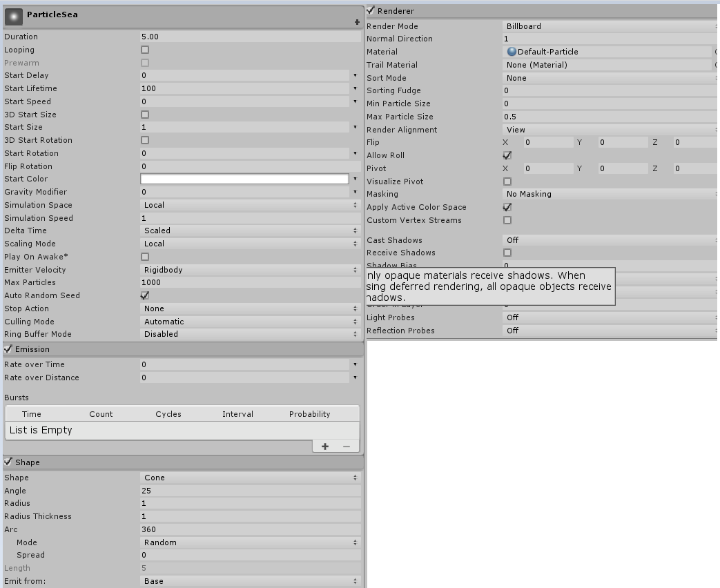Disable the Emission module checkbox
Image resolution: width=720 pixels, height=588 pixels.
point(7,349)
